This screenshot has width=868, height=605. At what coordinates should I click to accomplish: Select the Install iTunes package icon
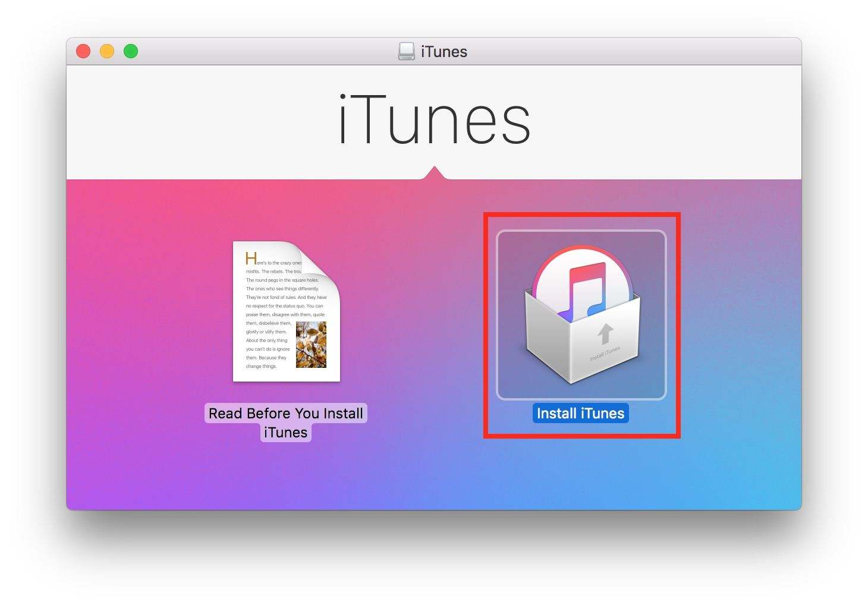click(x=581, y=314)
